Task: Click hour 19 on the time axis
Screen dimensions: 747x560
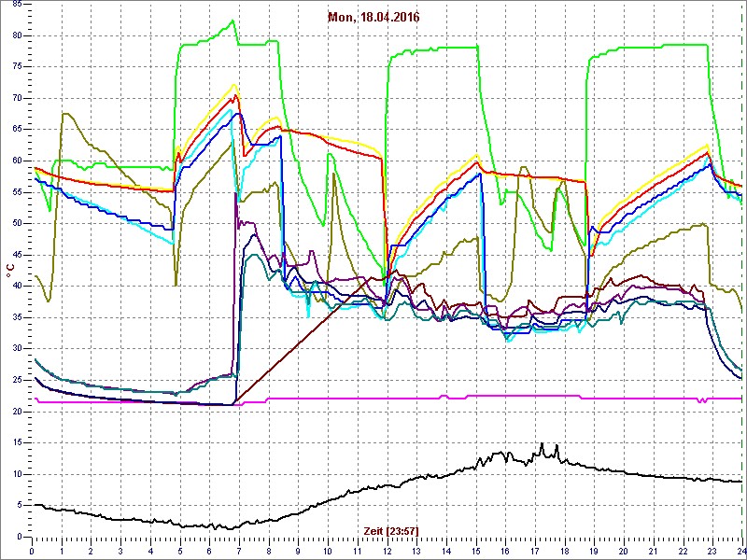Action: coord(595,552)
